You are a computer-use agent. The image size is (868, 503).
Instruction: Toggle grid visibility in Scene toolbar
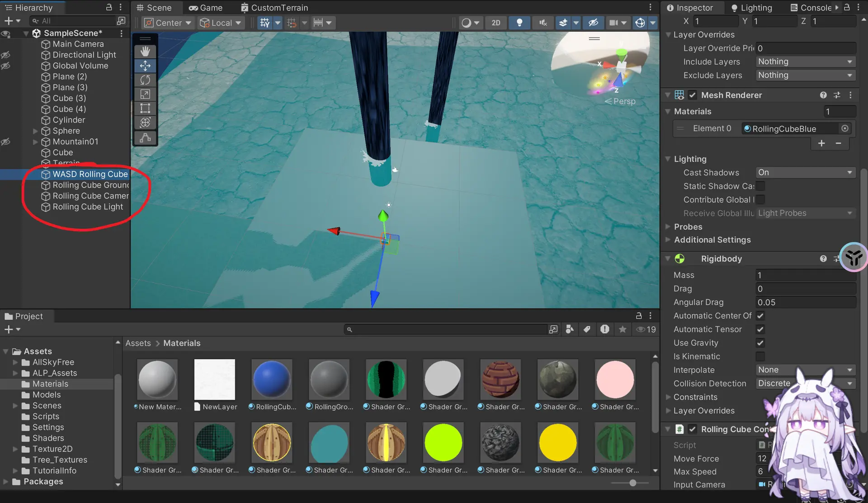265,23
